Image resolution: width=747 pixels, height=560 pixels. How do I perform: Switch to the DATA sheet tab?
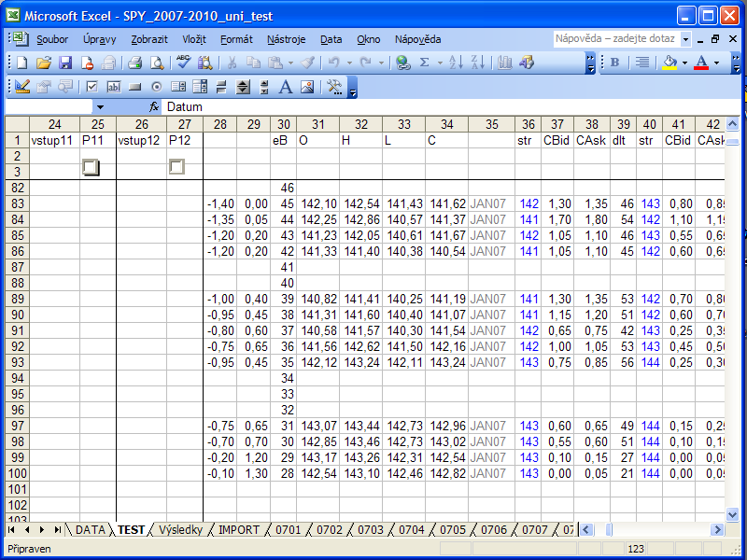(90, 530)
